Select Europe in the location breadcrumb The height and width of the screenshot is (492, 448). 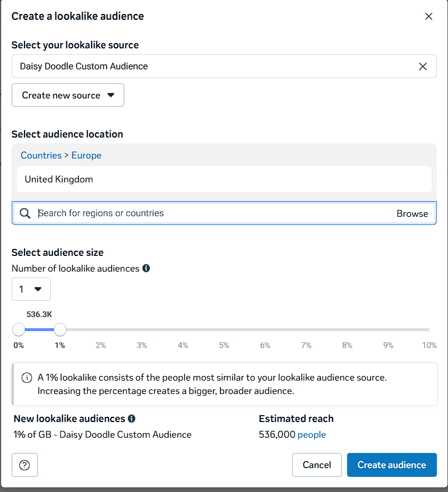(x=86, y=156)
